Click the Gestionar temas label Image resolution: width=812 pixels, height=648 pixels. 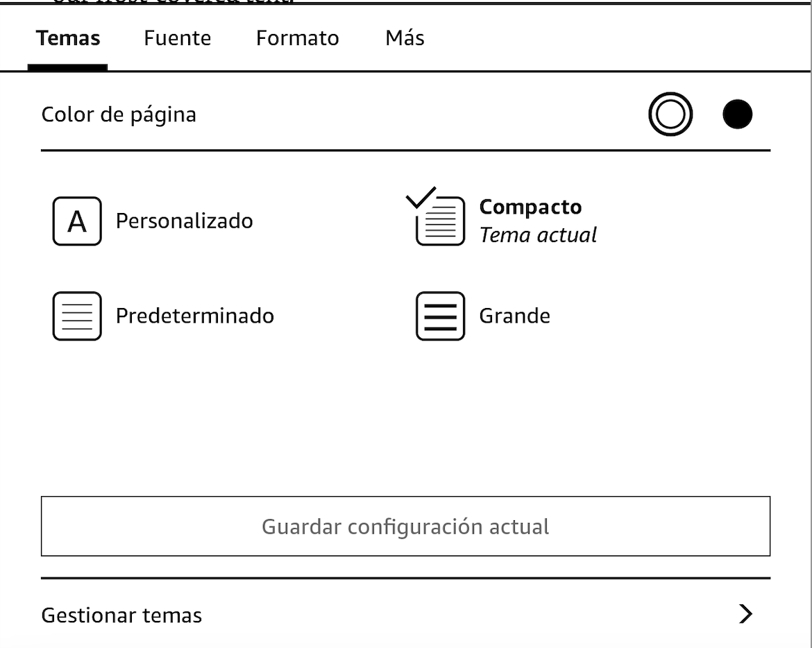(122, 615)
